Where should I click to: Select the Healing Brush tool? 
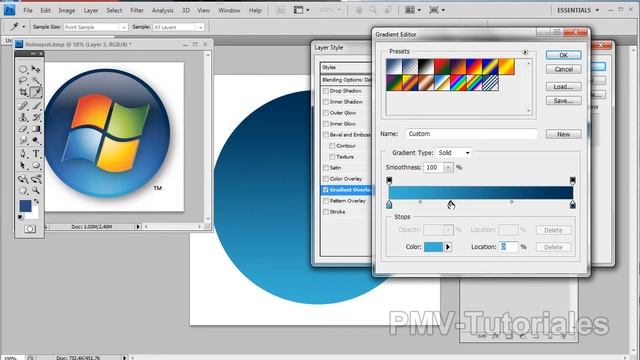tap(23, 106)
